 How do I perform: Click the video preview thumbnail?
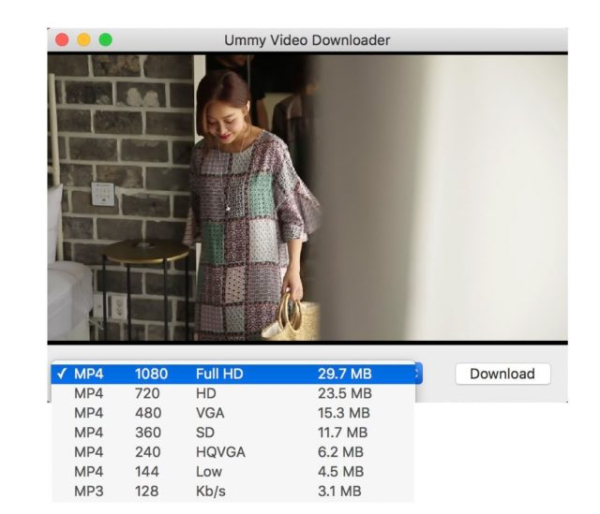(x=307, y=197)
